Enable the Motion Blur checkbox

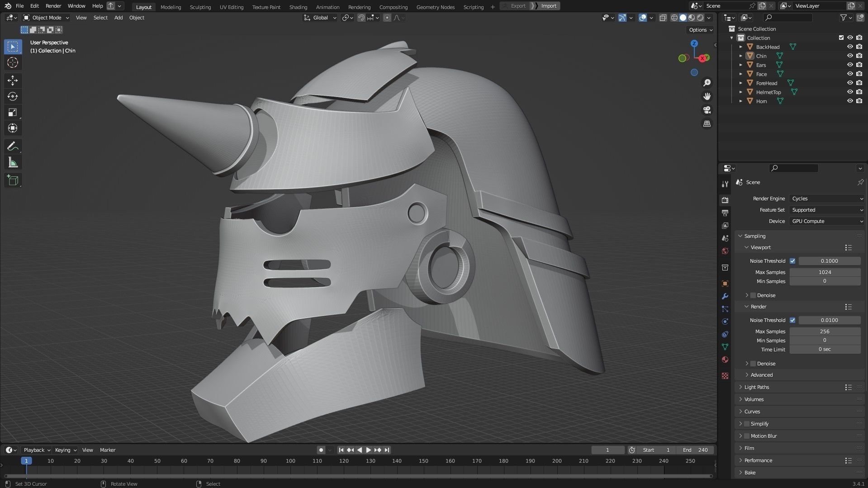coord(747,436)
